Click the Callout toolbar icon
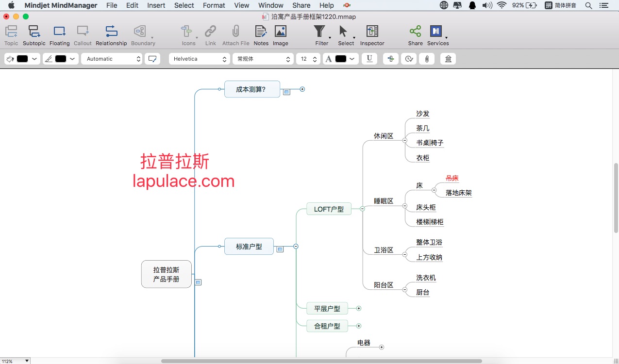This screenshot has width=619, height=364. tap(83, 32)
